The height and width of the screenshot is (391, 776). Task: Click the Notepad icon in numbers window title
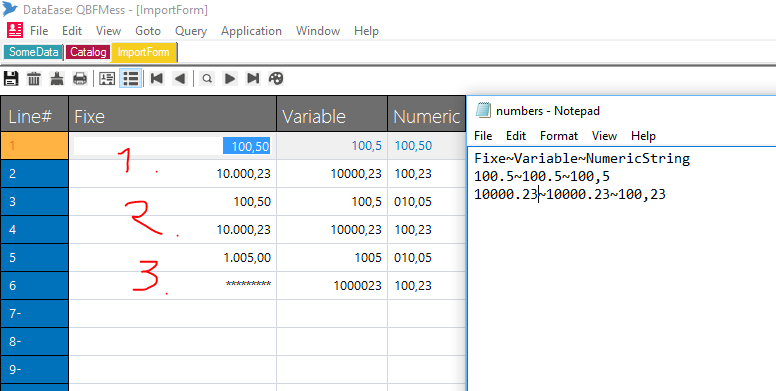[483, 110]
